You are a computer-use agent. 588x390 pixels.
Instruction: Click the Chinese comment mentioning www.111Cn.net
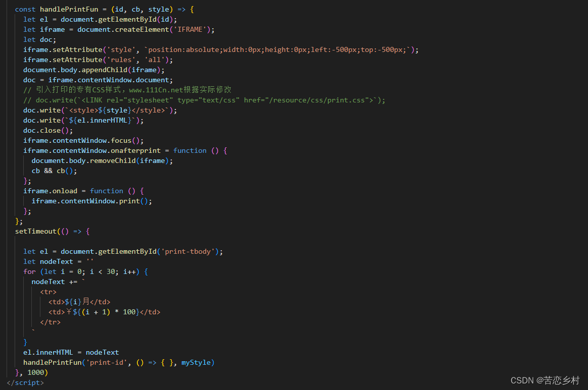pyautogui.click(x=127, y=90)
